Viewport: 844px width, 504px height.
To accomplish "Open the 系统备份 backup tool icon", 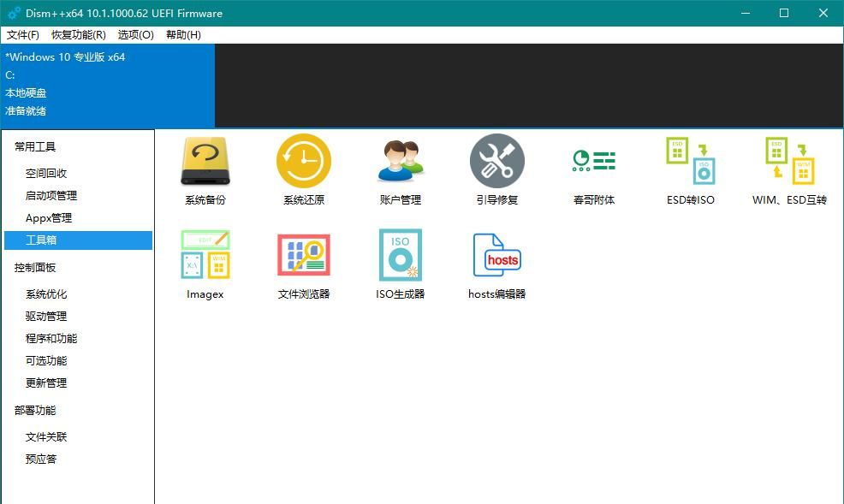I will click(x=205, y=161).
